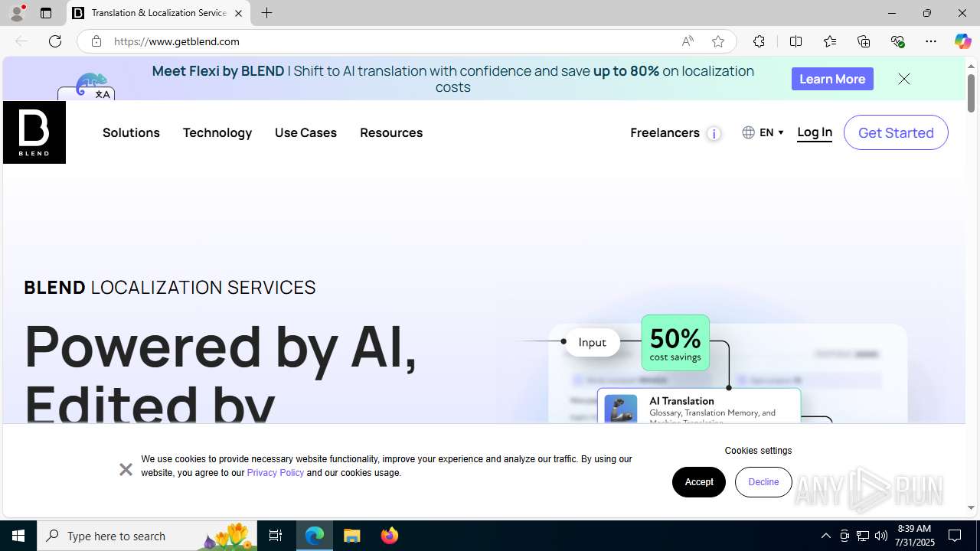This screenshot has width=980, height=551.
Task: Open the taskbar clock showing 8:39 AM
Action: (916, 536)
